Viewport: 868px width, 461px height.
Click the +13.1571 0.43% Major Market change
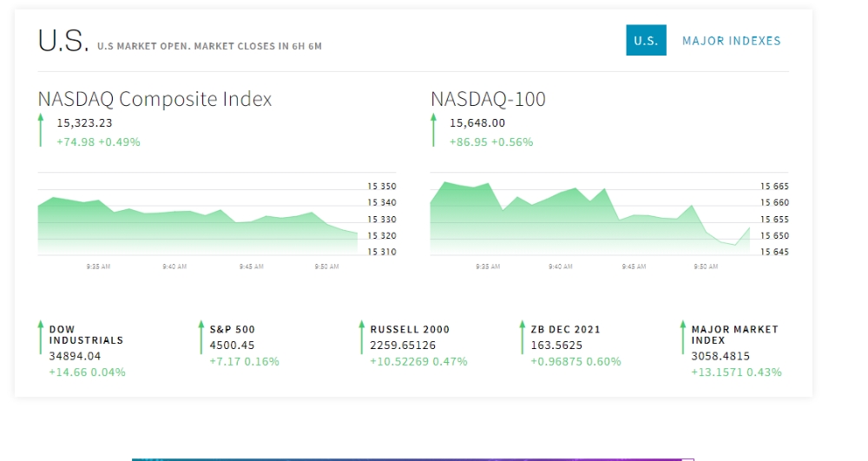pos(736,372)
